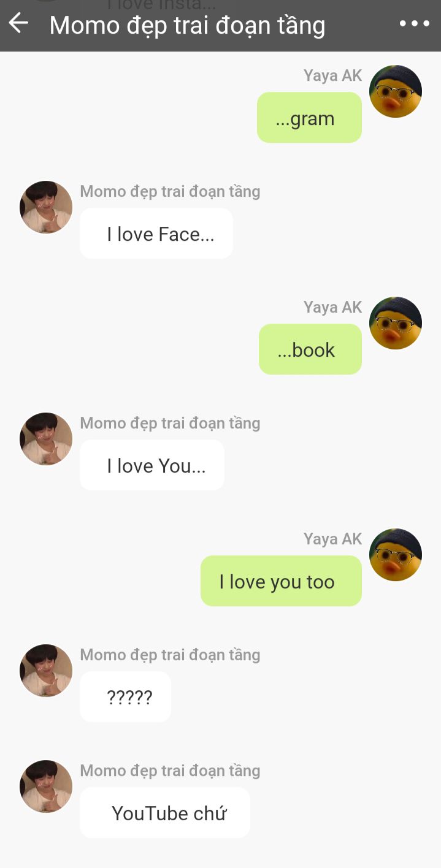Select the '...book' message bubble
Screen dimensions: 441x868
tap(310, 349)
